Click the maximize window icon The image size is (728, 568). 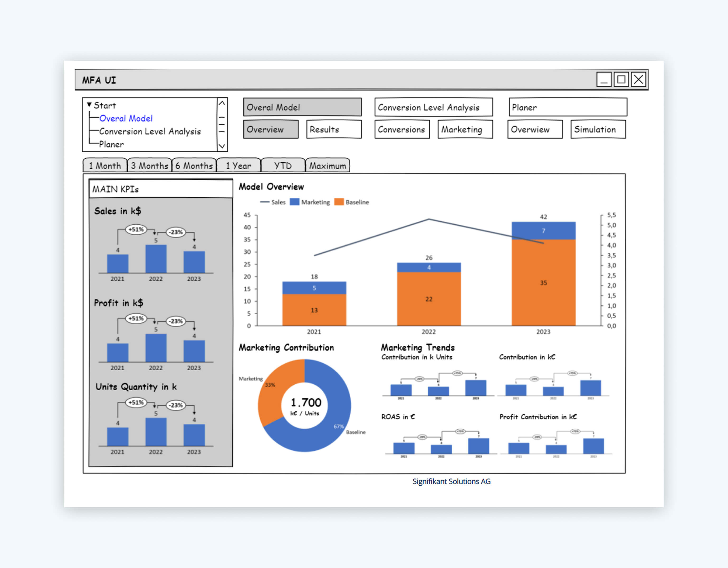621,80
